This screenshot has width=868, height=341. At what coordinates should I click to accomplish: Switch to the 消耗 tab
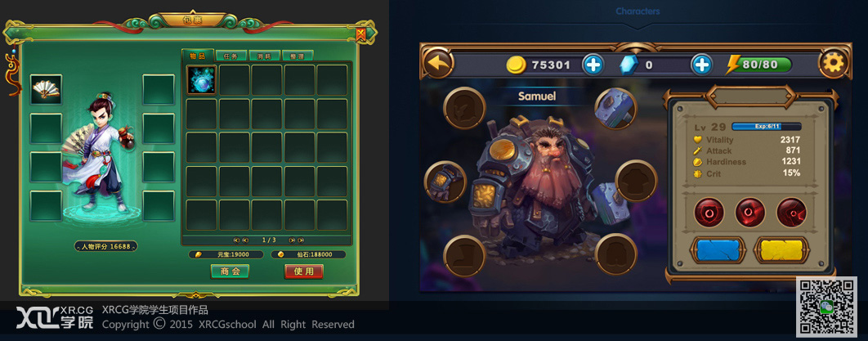tap(264, 56)
